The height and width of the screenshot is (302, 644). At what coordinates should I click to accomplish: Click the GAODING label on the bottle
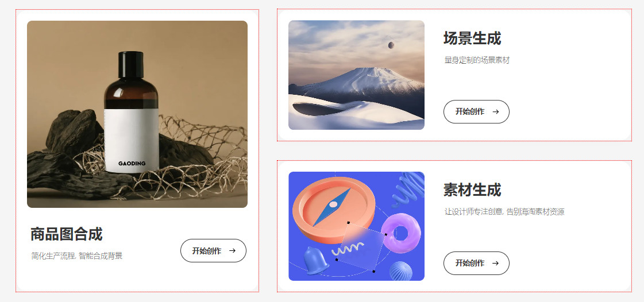[x=132, y=163]
